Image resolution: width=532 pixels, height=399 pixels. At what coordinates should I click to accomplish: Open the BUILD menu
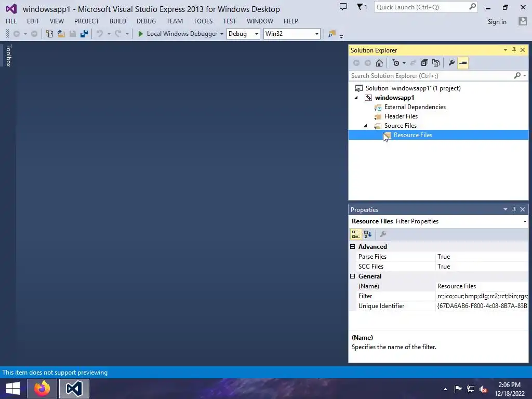118,21
